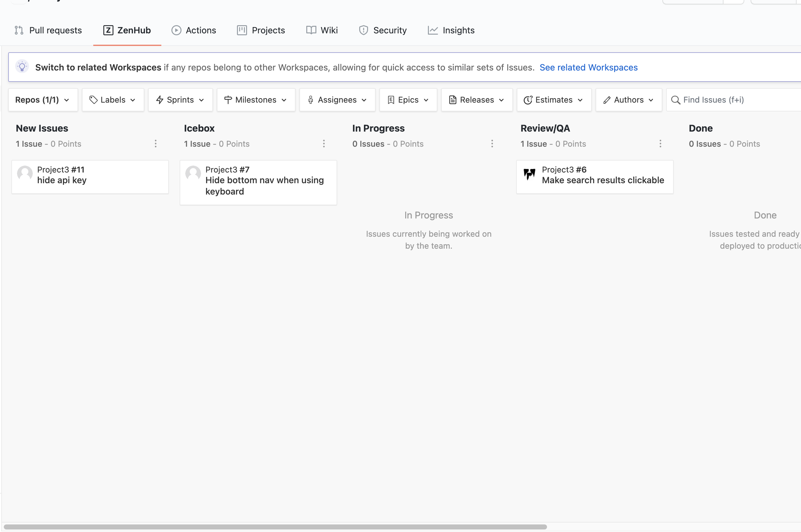The width and height of the screenshot is (801, 532).
Task: Click the search magnifier icon
Action: pyautogui.click(x=675, y=100)
